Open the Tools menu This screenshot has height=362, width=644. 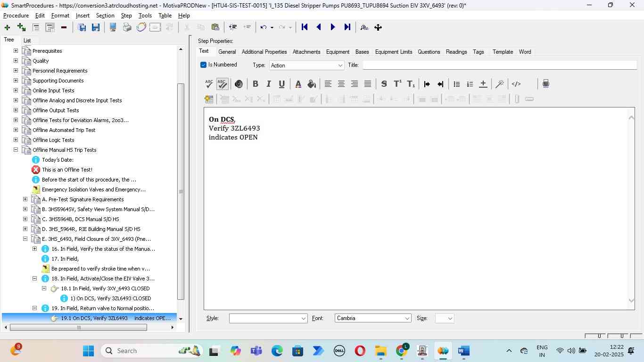[x=145, y=16]
